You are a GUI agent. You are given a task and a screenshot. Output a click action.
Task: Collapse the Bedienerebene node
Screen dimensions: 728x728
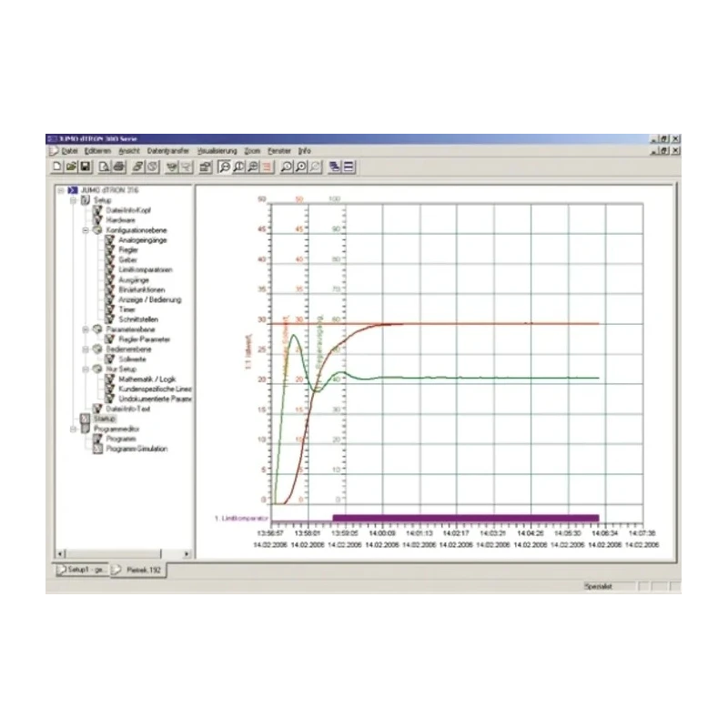coord(86,349)
